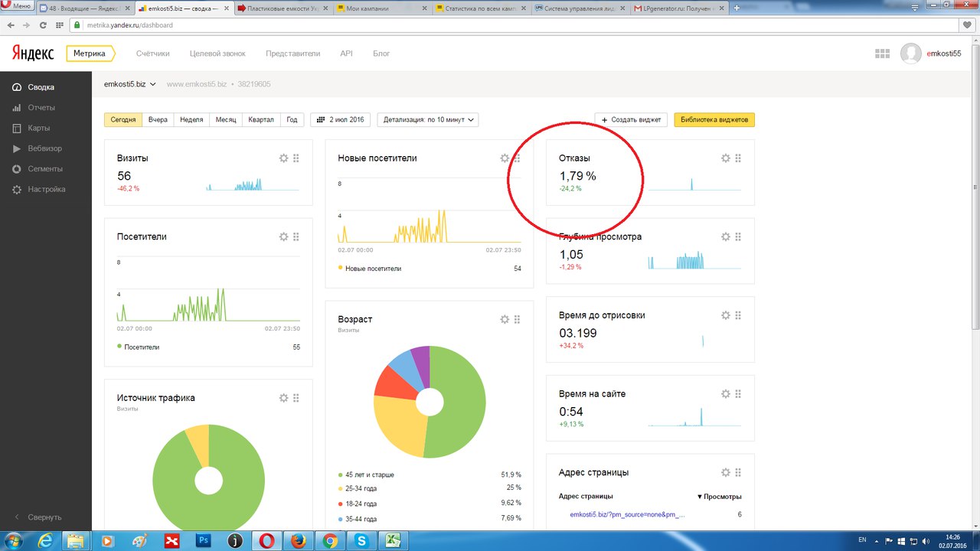Click drag handle of Отказы widget

pyautogui.click(x=738, y=158)
